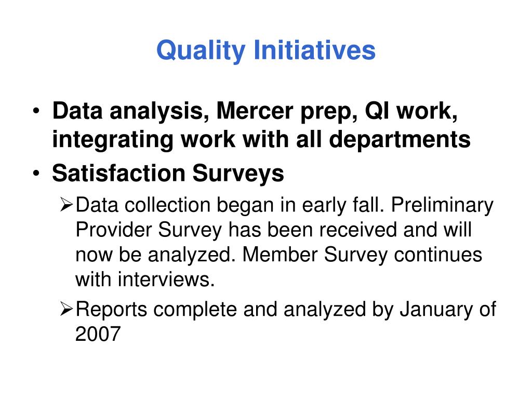Select the Satisfaction Surveys heading text
This screenshot has width=532, height=399.
click(168, 174)
